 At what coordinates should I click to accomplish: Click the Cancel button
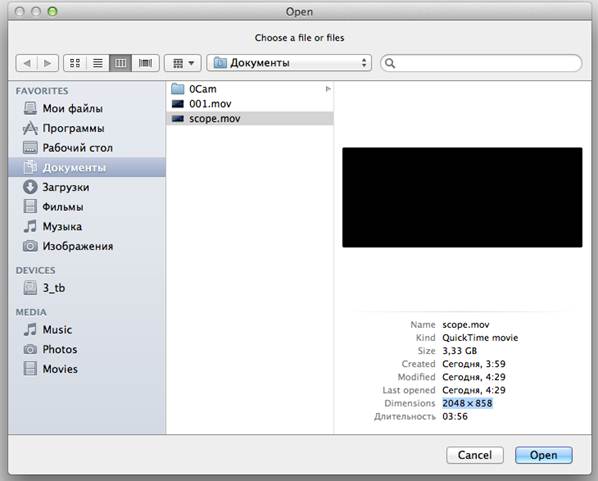(475, 455)
